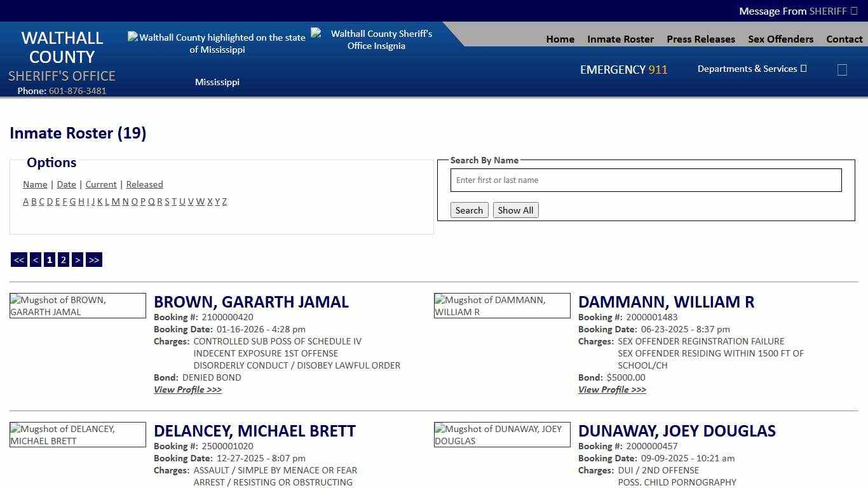Screen dimensions: 868x488
Task: Filter inmates by Released status
Action: tap(144, 184)
